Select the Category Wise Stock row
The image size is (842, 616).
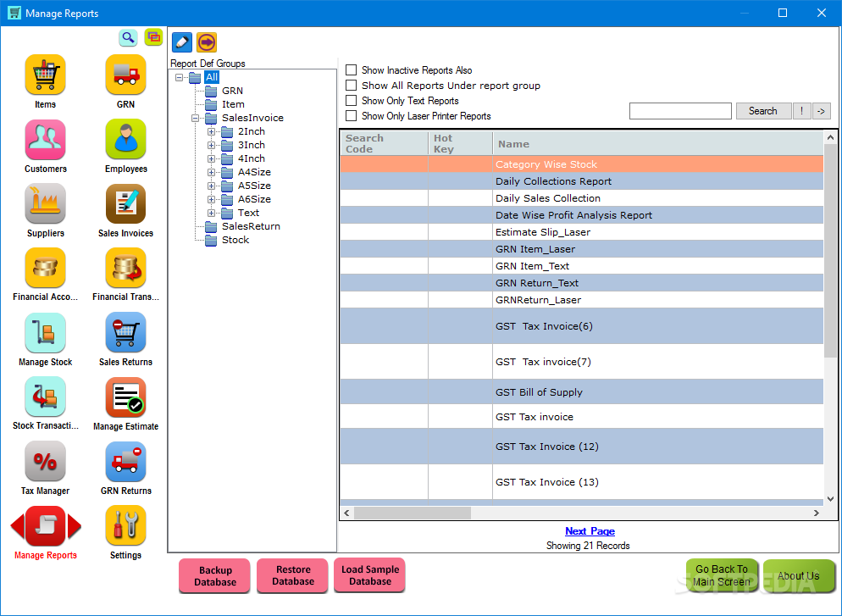pyautogui.click(x=582, y=164)
